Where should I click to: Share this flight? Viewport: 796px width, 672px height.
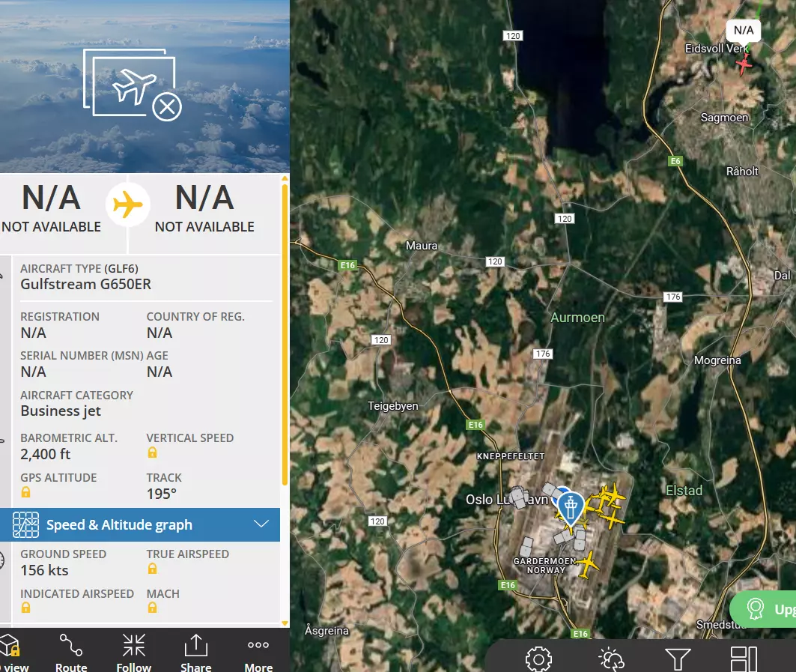(196, 653)
